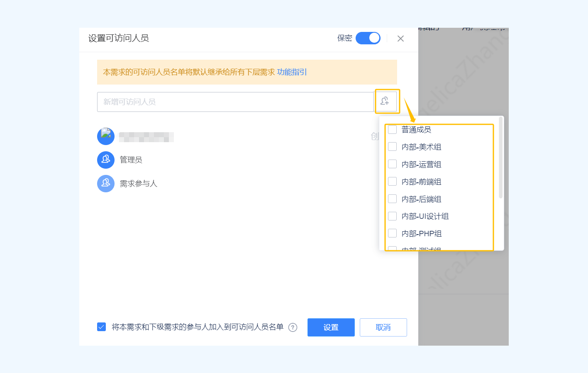This screenshot has width=588, height=373.
Task: Check the 内部-前端组 checkbox
Action: tap(392, 182)
